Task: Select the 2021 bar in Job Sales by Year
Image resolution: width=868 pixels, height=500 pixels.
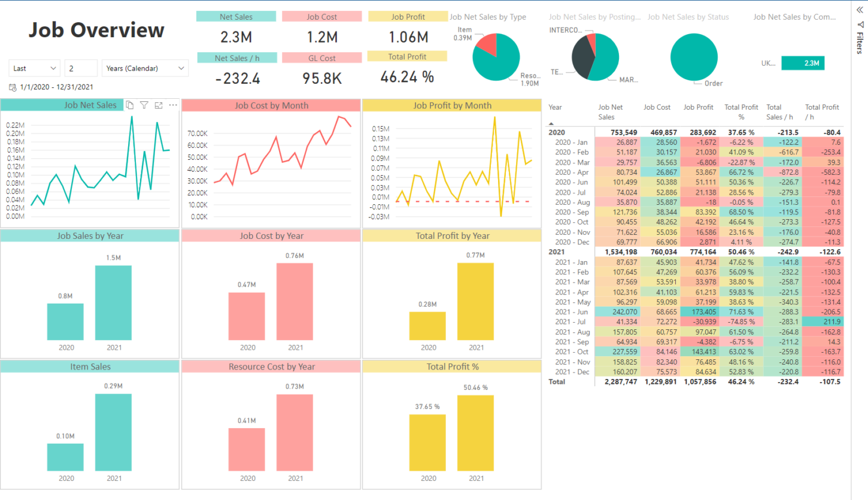Action: pyautogui.click(x=114, y=303)
